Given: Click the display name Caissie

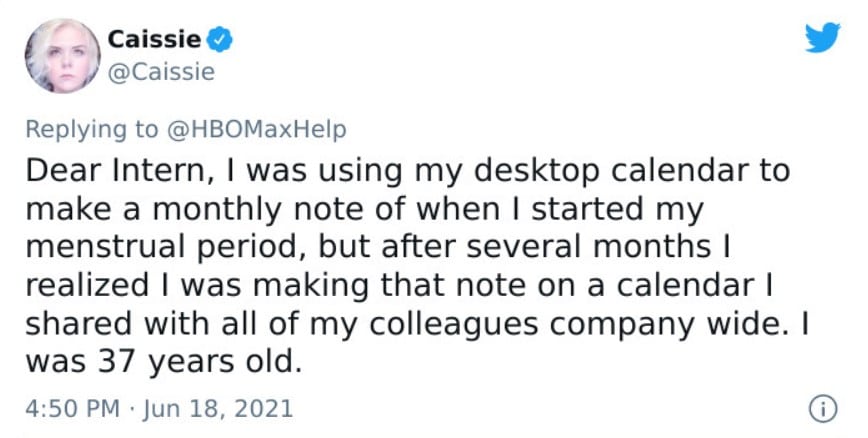Looking at the screenshot, I should pyautogui.click(x=154, y=40).
